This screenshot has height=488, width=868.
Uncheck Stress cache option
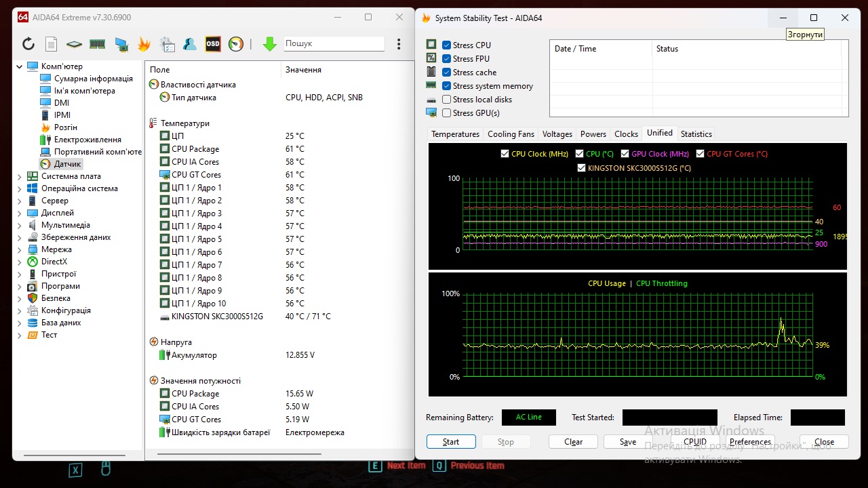tap(446, 73)
